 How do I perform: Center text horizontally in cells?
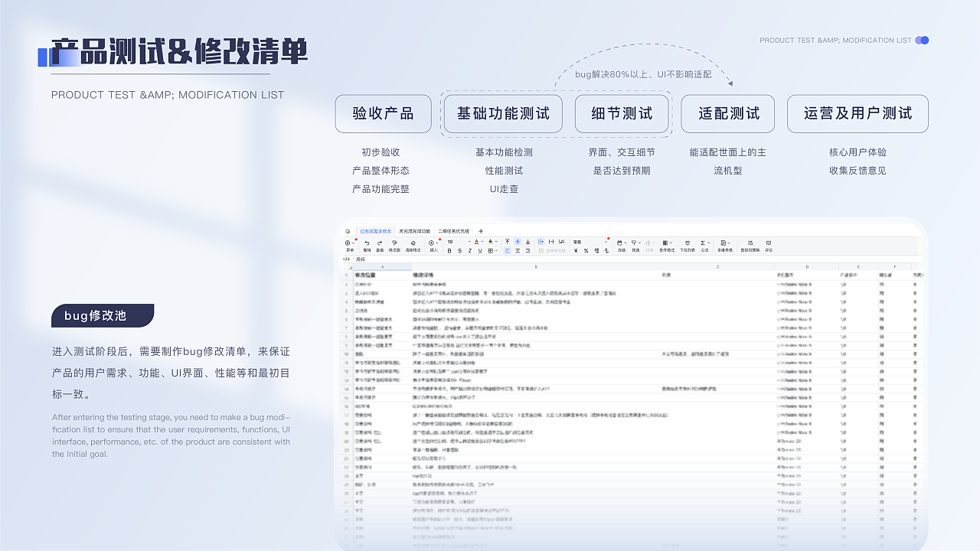518,251
